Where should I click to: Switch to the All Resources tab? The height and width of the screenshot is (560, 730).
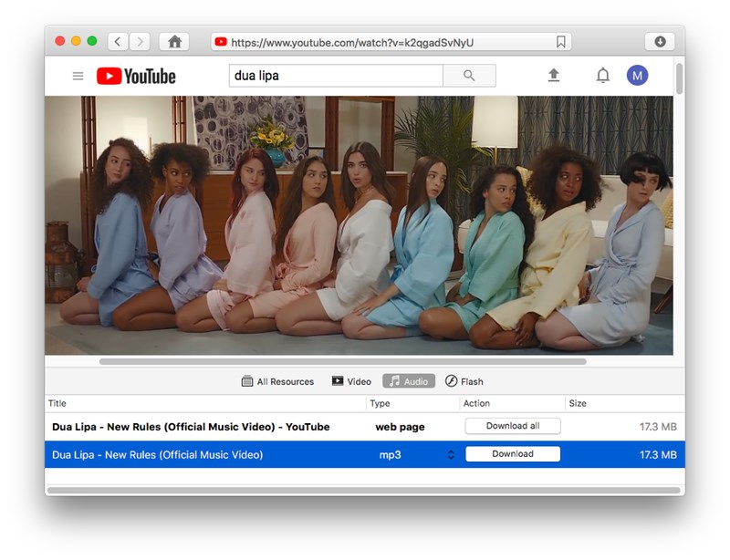[x=278, y=381]
